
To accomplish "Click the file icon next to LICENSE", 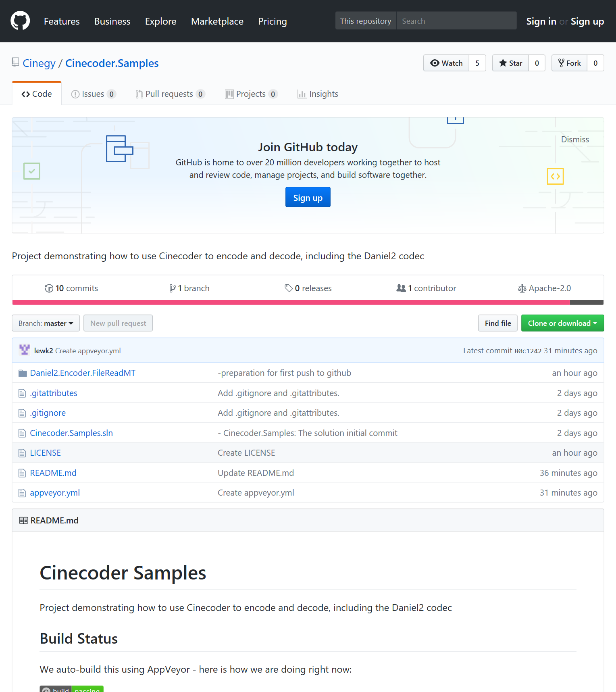I will 22,453.
